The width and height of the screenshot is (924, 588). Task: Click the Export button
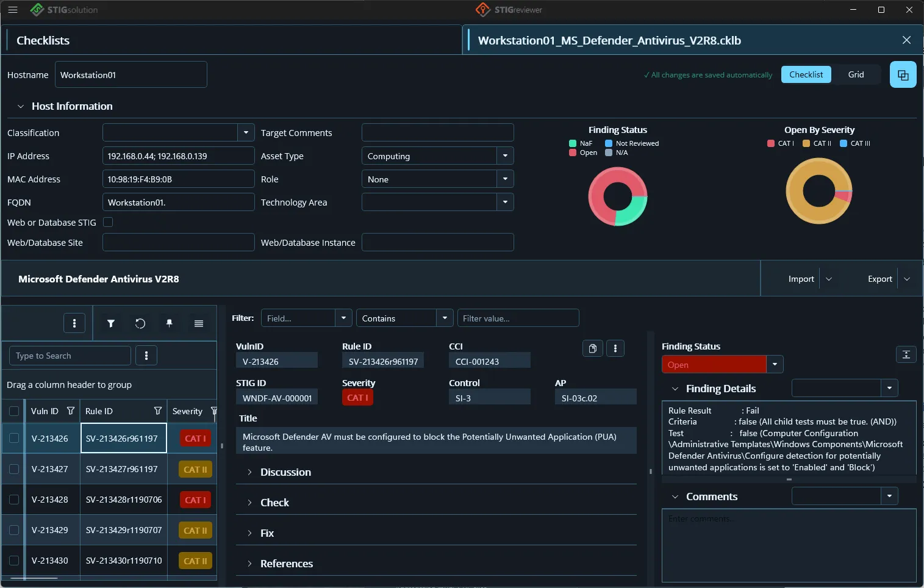click(x=880, y=279)
